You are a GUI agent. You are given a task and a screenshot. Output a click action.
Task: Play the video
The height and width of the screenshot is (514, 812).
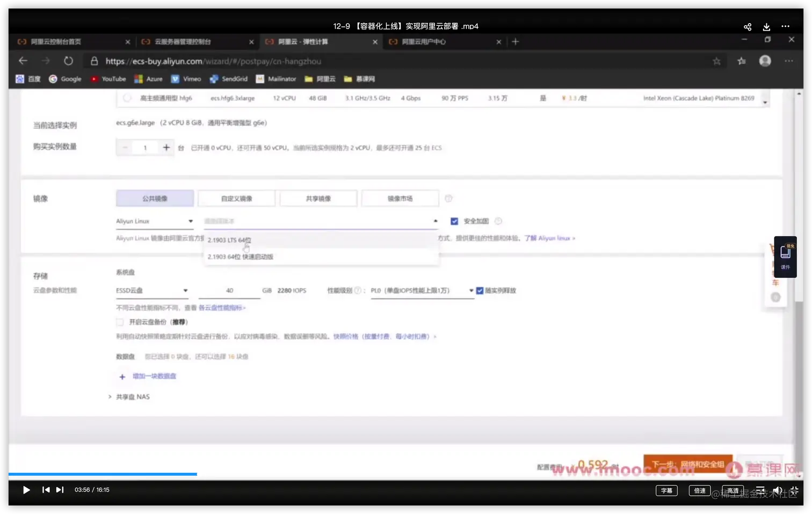click(26, 490)
